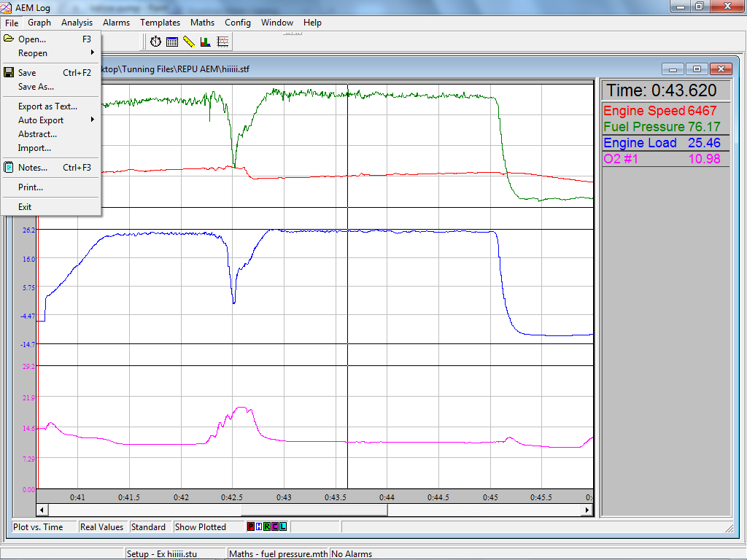Choose Print... from the File menu

(51, 187)
